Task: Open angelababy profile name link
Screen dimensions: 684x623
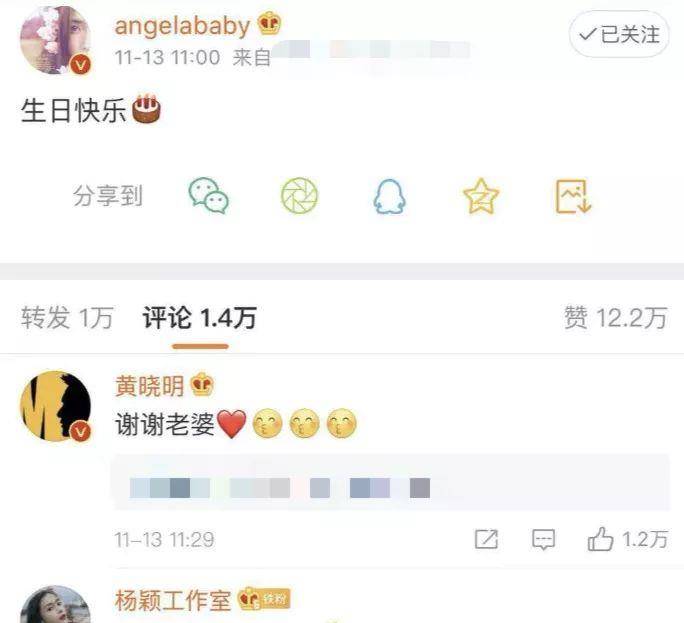Action: (x=182, y=25)
